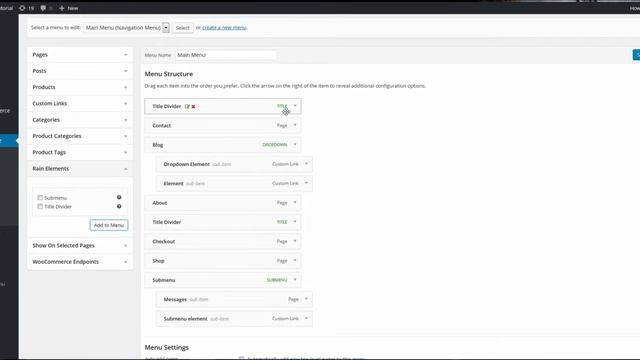Expand the Categories panel
This screenshot has height=360, width=640.
click(80, 120)
